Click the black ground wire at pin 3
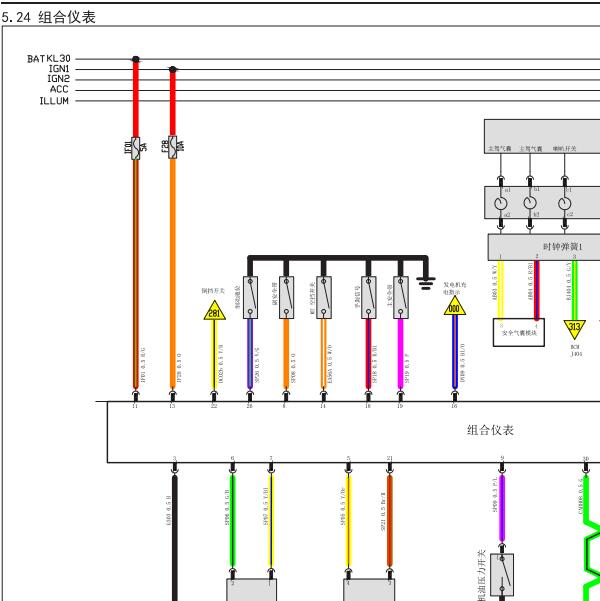 click(x=174, y=537)
